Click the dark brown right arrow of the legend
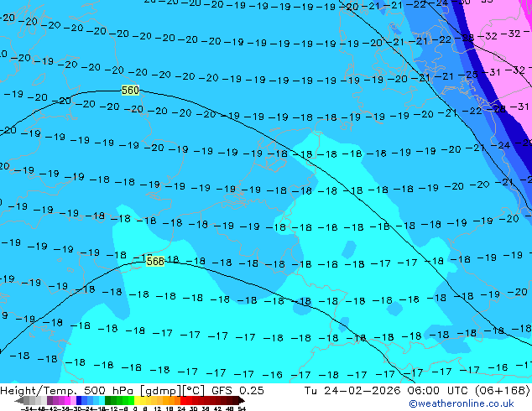532x411 pixels. tap(242, 400)
